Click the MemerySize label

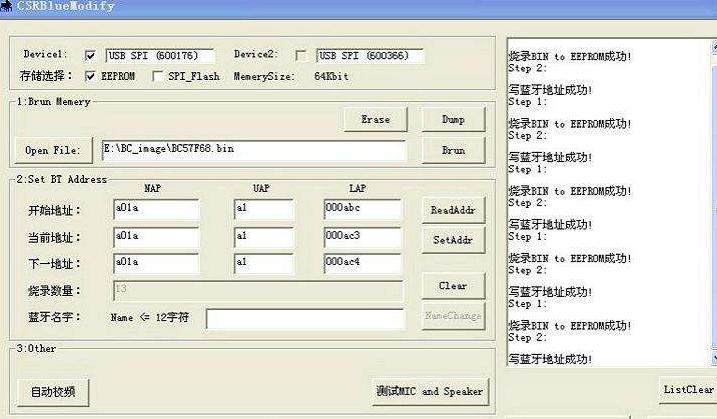tap(264, 76)
